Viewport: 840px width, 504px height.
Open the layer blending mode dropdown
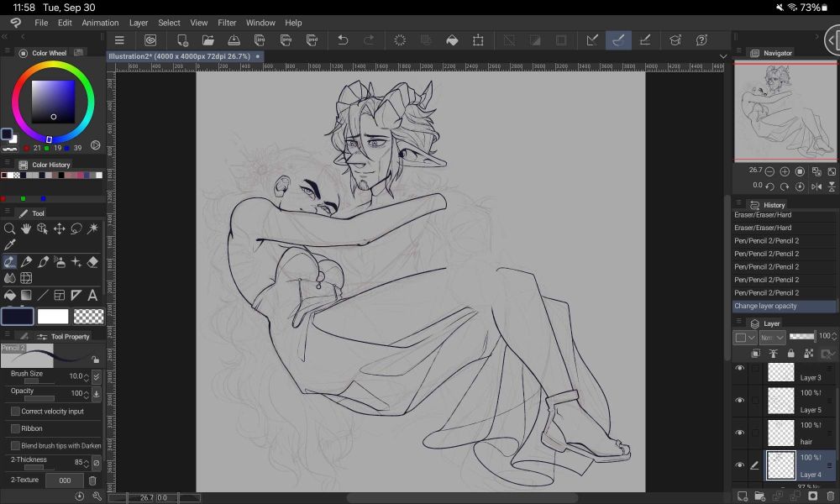tap(771, 336)
